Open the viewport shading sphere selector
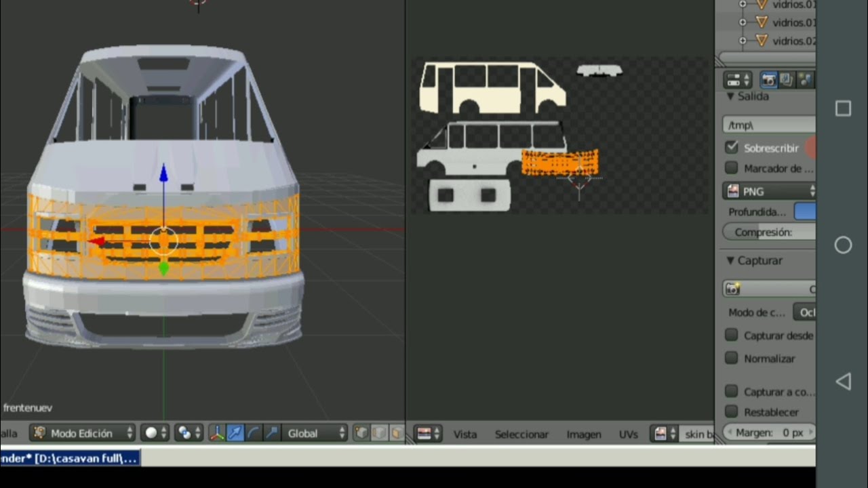Screen dimensions: 868x488 [x=155, y=433]
